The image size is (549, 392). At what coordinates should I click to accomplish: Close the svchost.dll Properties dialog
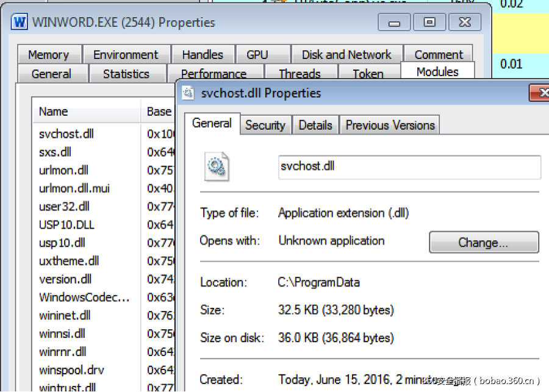coord(540,93)
